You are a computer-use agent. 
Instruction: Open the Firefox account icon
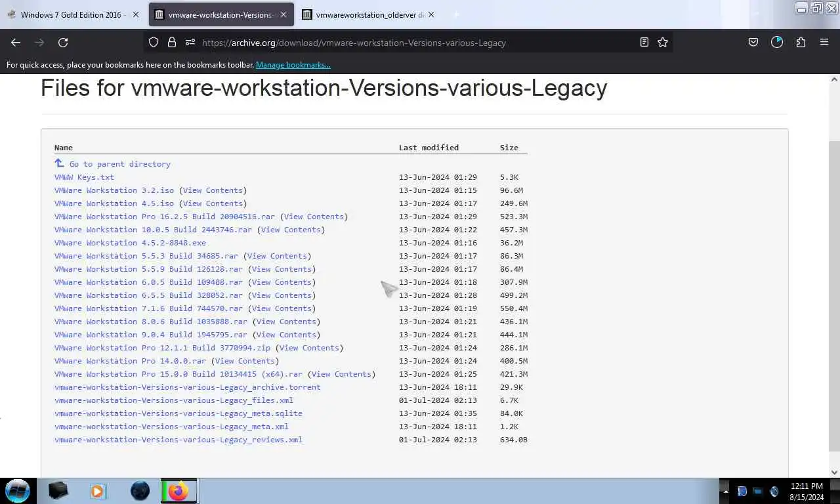tap(777, 43)
